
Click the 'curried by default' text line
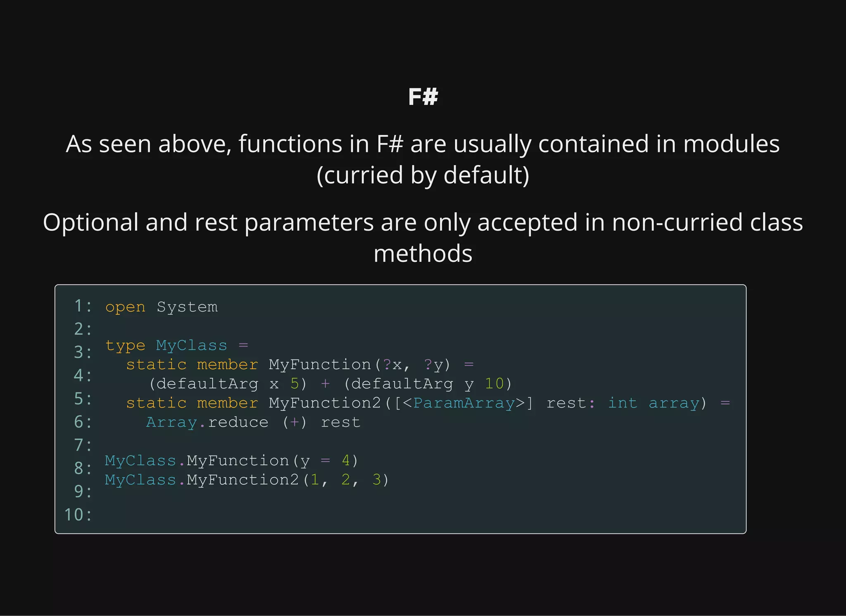[x=423, y=175]
